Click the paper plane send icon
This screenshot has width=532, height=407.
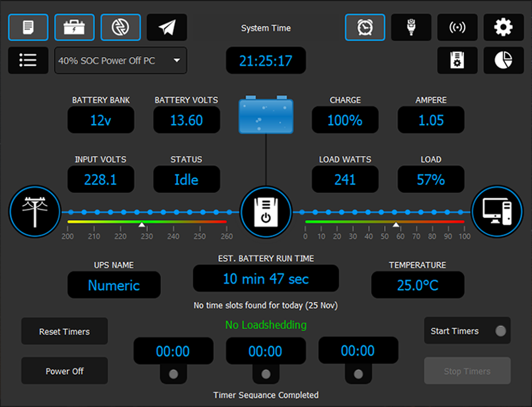click(167, 27)
